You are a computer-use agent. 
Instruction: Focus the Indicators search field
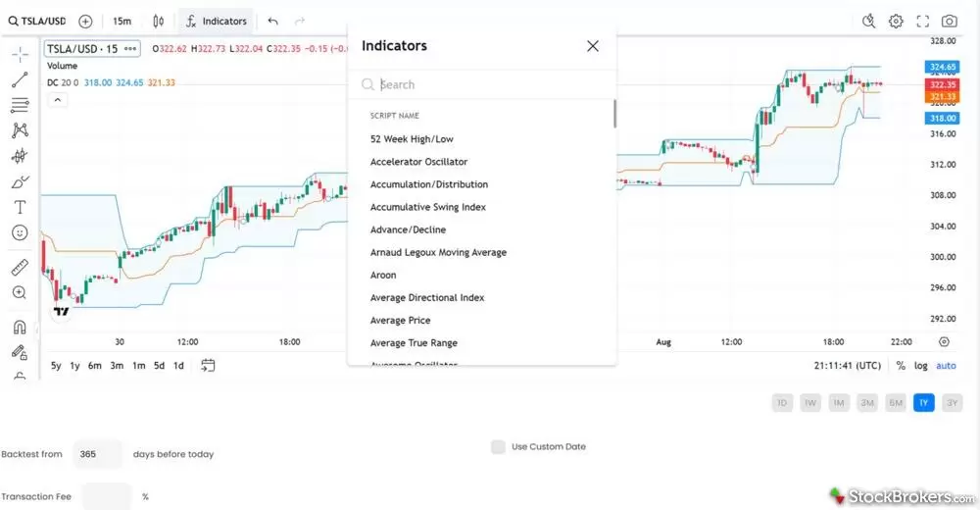[481, 84]
